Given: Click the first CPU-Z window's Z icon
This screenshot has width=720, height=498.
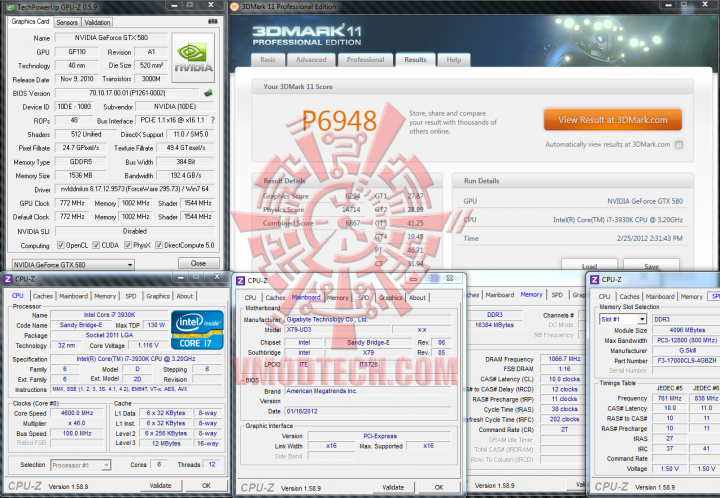Looking at the screenshot, I should (x=8, y=279).
